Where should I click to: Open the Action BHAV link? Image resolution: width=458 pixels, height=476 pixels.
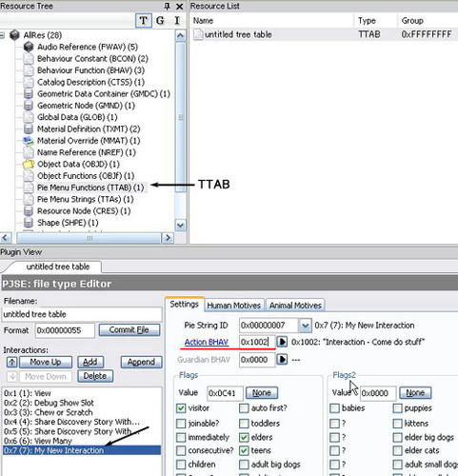[x=207, y=342]
